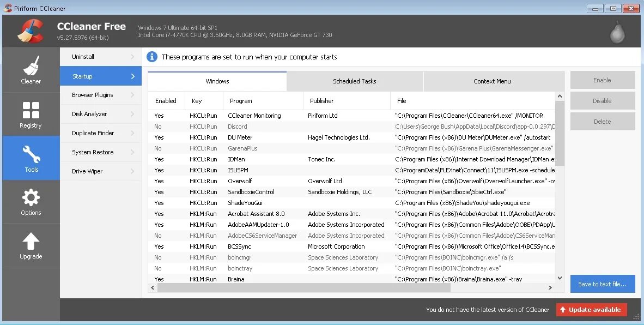Select the AdobeAAMUpdater-1.0 entry

(x=351, y=225)
